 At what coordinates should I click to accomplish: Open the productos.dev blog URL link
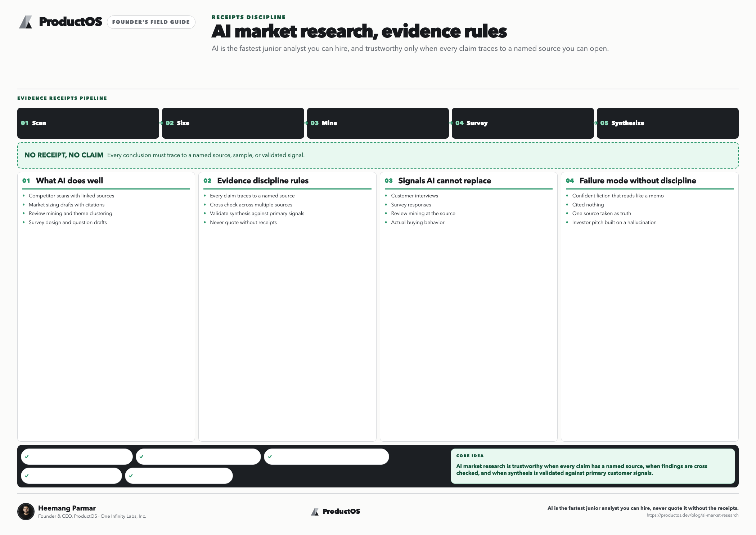[692, 516]
